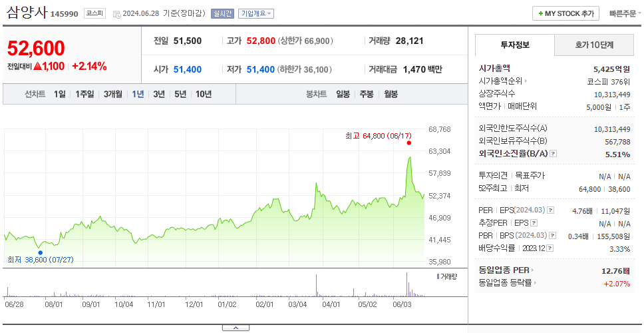Switch to the 투자정보 tab
This screenshot has height=333, width=644.
[515, 45]
